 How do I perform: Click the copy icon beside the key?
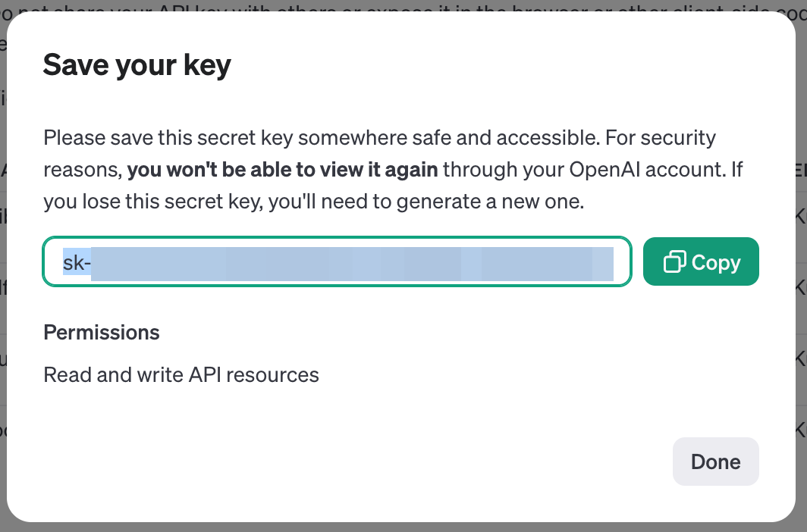click(x=674, y=262)
